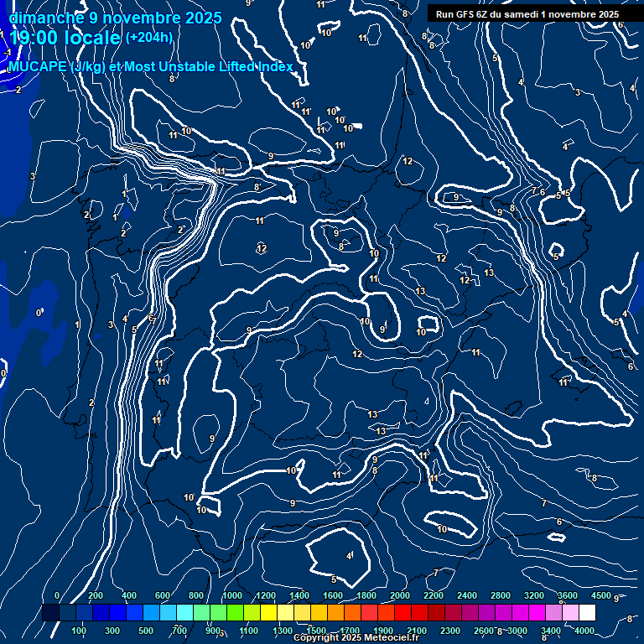The image size is (644, 644).
Task: Pick the light sky blue swatch between 600 and 700
Action: click(169, 612)
